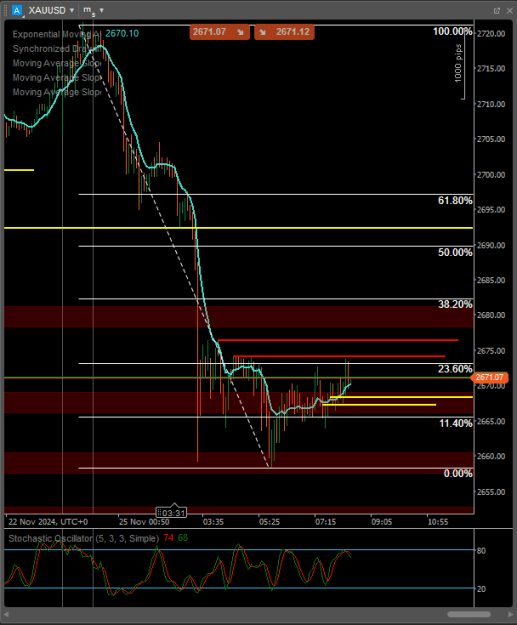Select the lower red horizontal line near 2674

(x=339, y=356)
